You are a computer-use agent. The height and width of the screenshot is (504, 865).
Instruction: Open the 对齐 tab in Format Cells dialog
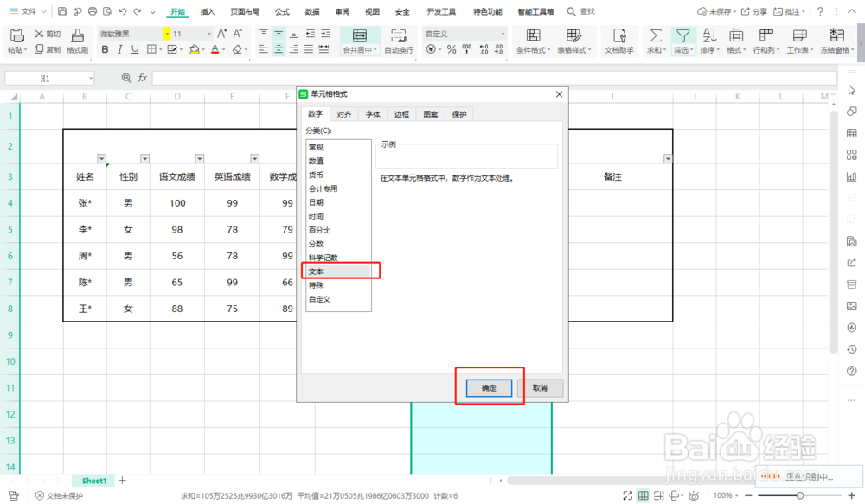click(343, 113)
